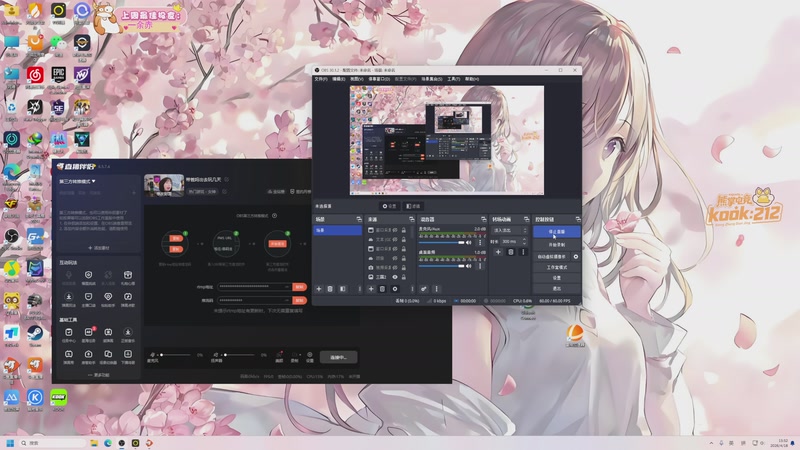
Task: Delete selected source with Sources trash icon
Action: (x=382, y=289)
